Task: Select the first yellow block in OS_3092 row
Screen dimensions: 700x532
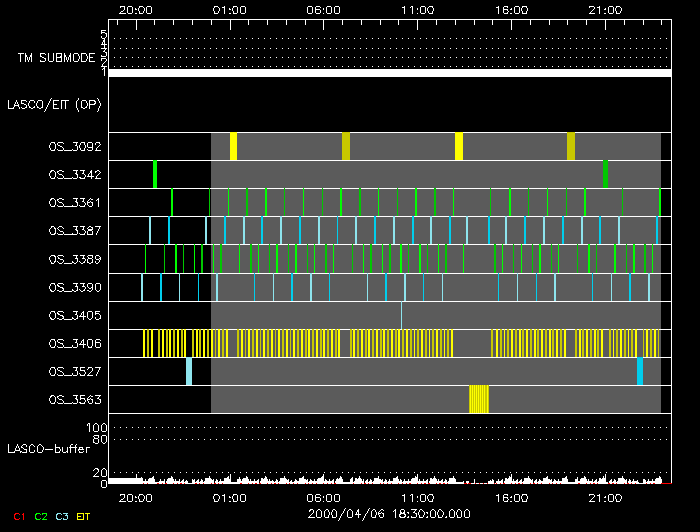Action: (233, 146)
